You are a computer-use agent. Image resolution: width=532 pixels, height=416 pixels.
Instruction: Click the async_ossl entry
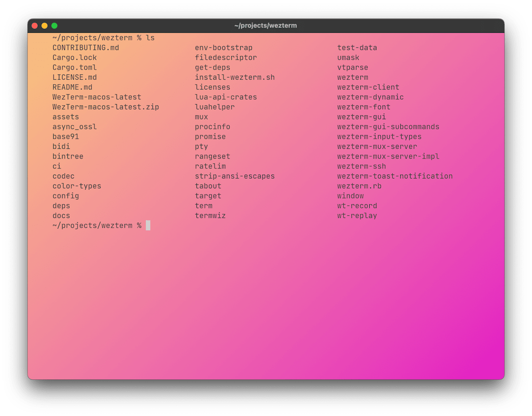point(74,127)
